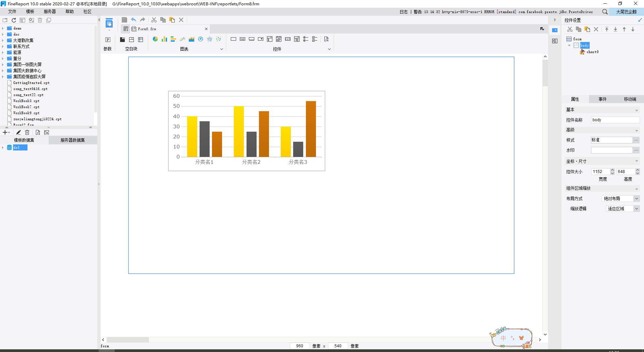Image resolution: width=644 pixels, height=352 pixels.
Task: Select the WorkBook7.cpt file
Action: [26, 107]
